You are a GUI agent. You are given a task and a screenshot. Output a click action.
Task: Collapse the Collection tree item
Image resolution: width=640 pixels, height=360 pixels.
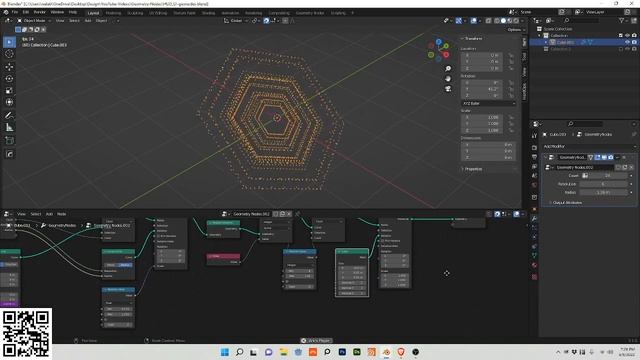pos(540,36)
